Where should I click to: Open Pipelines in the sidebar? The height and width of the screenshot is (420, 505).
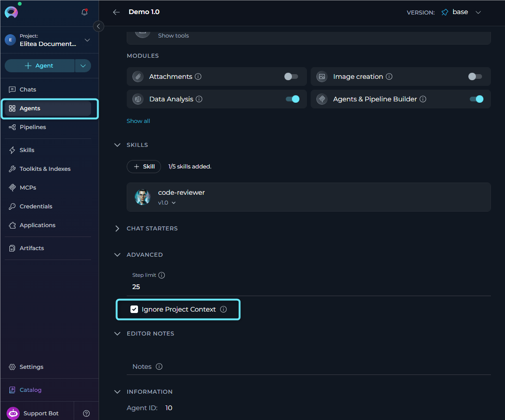48,127
